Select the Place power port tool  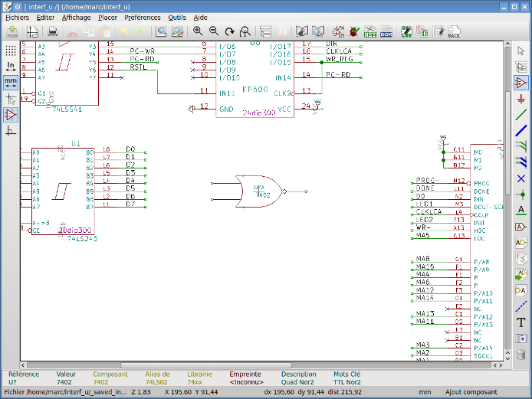coord(521,99)
